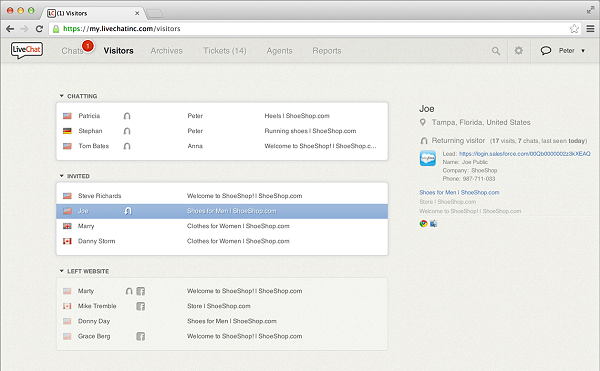Click the red chats notification badge

coord(88,46)
